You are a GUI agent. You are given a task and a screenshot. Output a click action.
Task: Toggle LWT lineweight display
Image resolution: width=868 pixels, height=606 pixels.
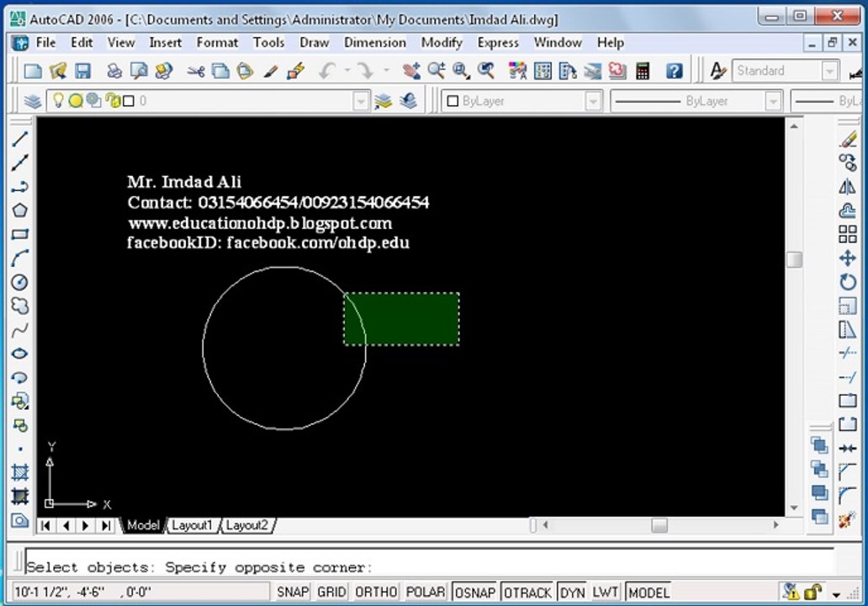605,593
